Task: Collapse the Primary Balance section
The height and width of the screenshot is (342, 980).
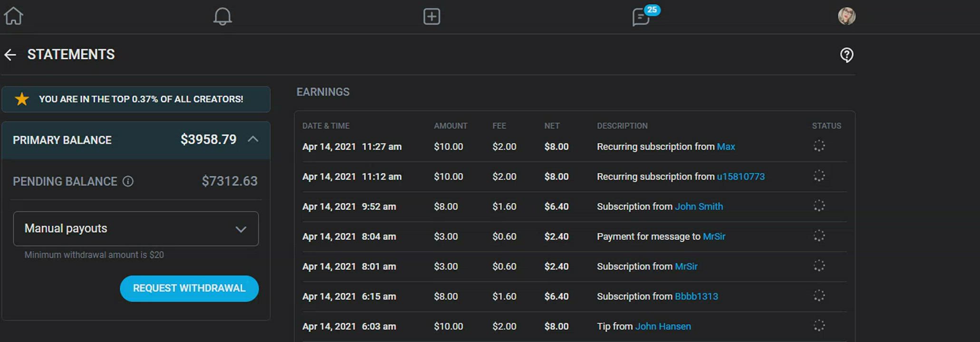Action: [x=253, y=139]
